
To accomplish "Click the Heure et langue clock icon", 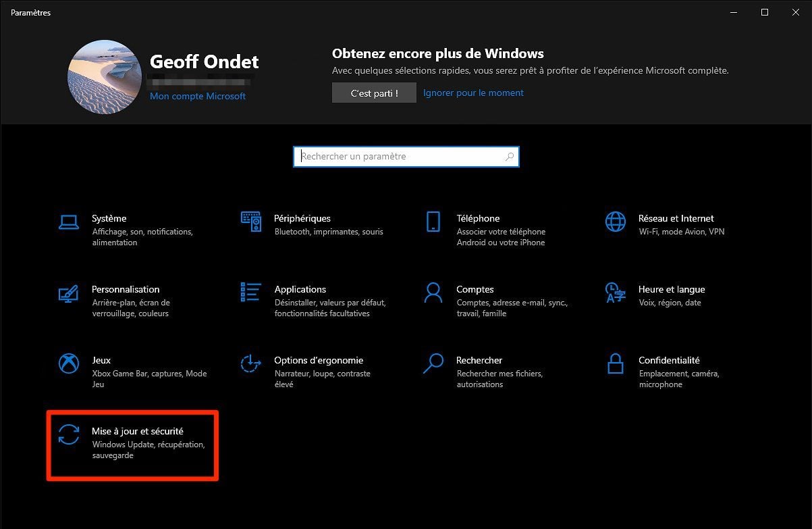I will click(x=616, y=292).
